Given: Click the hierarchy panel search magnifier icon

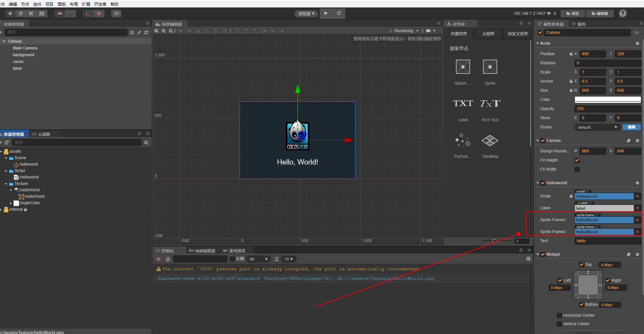Looking at the screenshot, I should tap(132, 33).
